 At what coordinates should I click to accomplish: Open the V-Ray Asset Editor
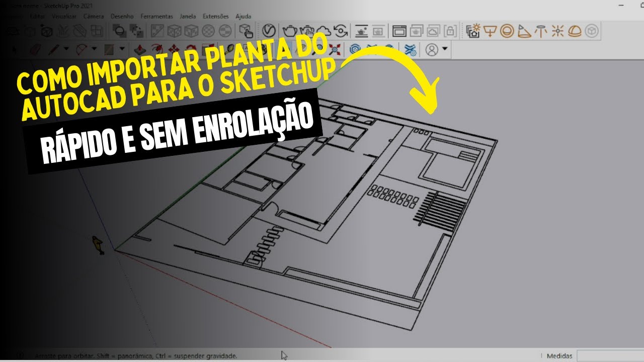pos(269,31)
